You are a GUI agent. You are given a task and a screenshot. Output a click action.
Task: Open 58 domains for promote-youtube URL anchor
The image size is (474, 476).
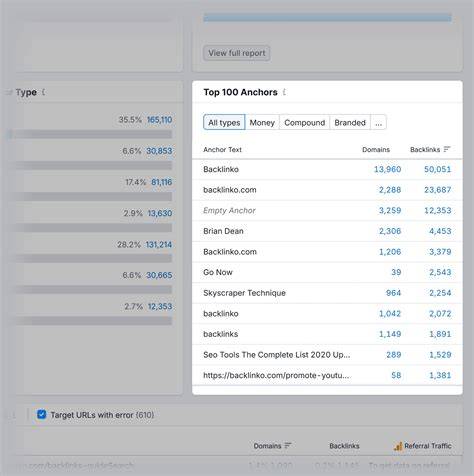(x=396, y=375)
